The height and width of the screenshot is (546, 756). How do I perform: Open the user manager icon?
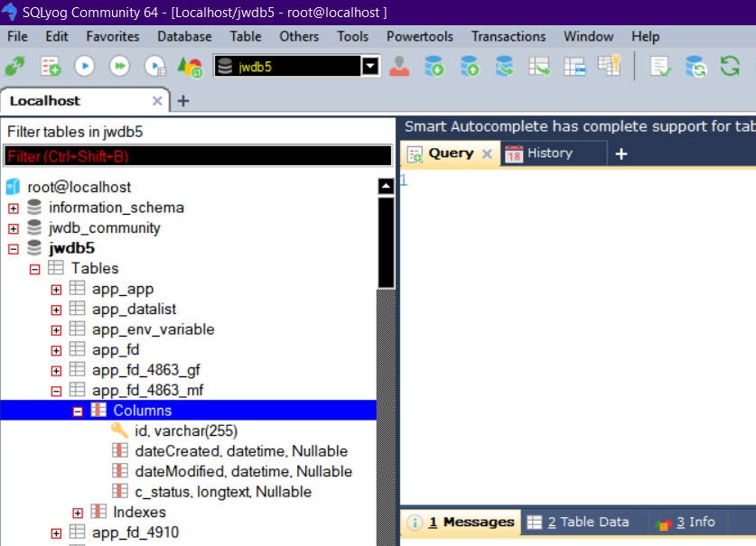pyautogui.click(x=399, y=66)
